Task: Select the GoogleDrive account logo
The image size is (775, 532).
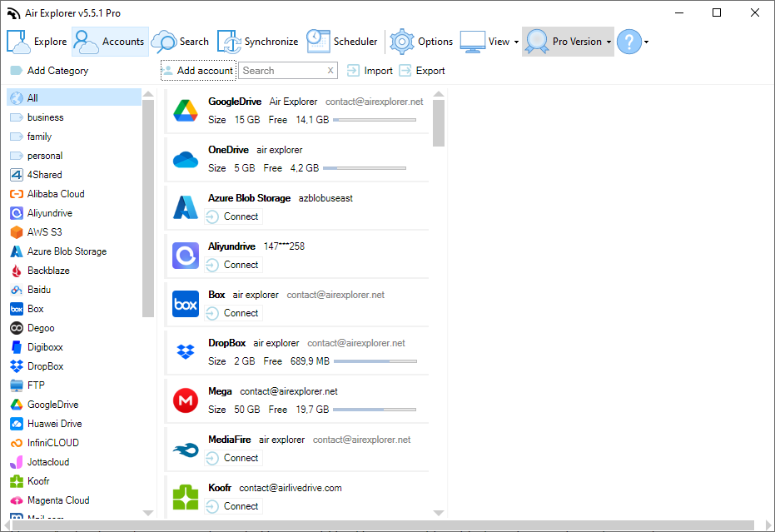Action: coord(186,110)
